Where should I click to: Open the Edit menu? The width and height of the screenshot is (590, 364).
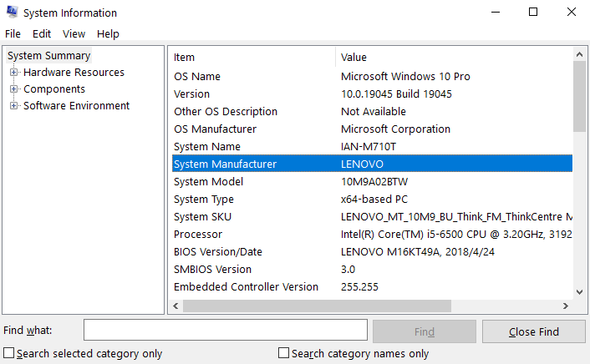(42, 34)
